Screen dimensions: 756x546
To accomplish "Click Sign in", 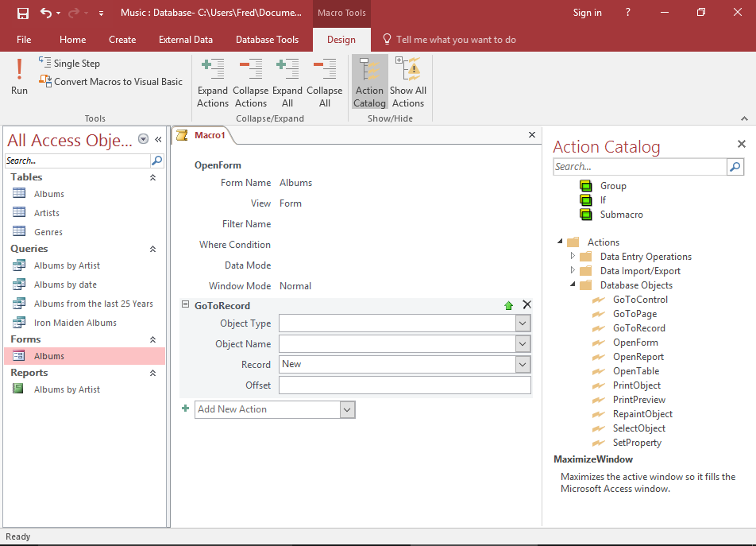I will tap(588, 13).
